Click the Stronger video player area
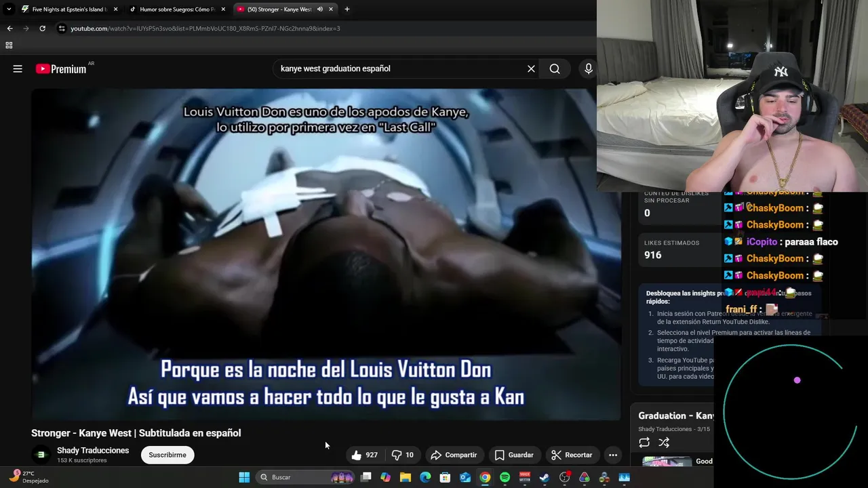The image size is (868, 488). point(325,254)
